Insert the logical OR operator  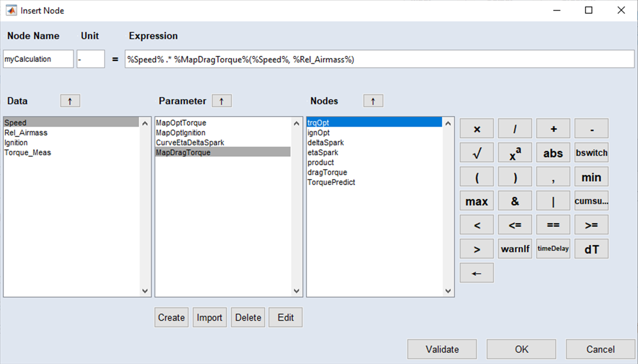click(x=553, y=201)
